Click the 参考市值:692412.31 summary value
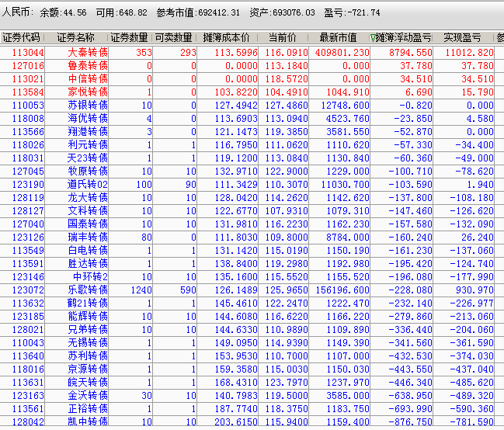 [x=198, y=12]
